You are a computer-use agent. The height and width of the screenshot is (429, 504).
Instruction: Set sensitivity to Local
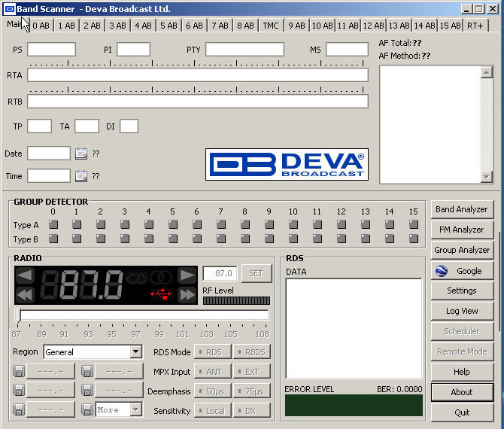coord(212,411)
